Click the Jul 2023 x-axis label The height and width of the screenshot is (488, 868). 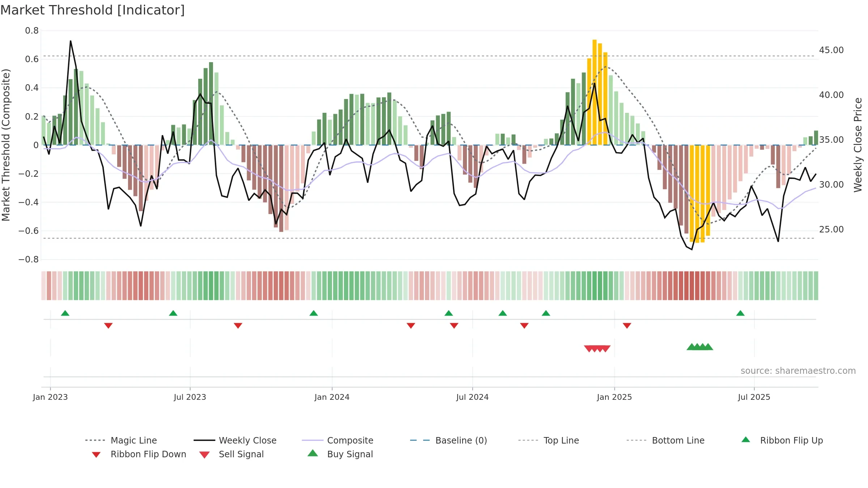click(190, 397)
